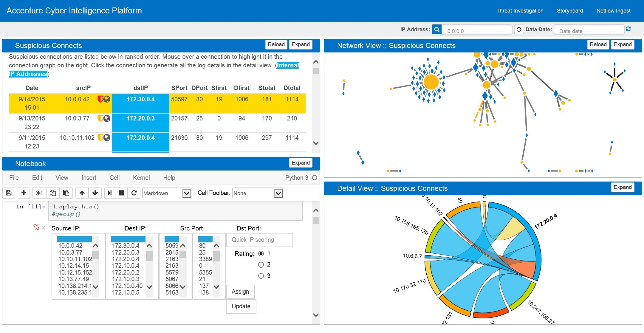The width and height of the screenshot is (644, 333).
Task: Click the blue refresh icon beside Data date
Action: coord(628,29)
